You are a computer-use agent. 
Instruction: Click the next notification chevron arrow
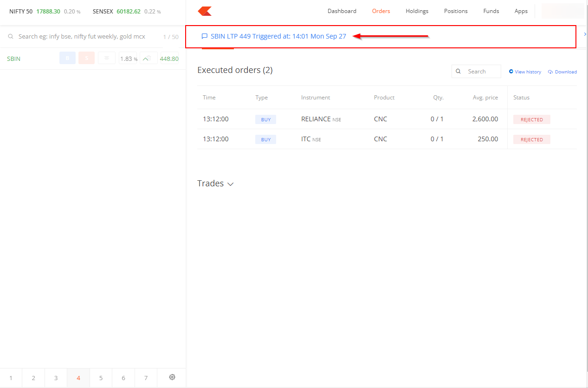[585, 34]
